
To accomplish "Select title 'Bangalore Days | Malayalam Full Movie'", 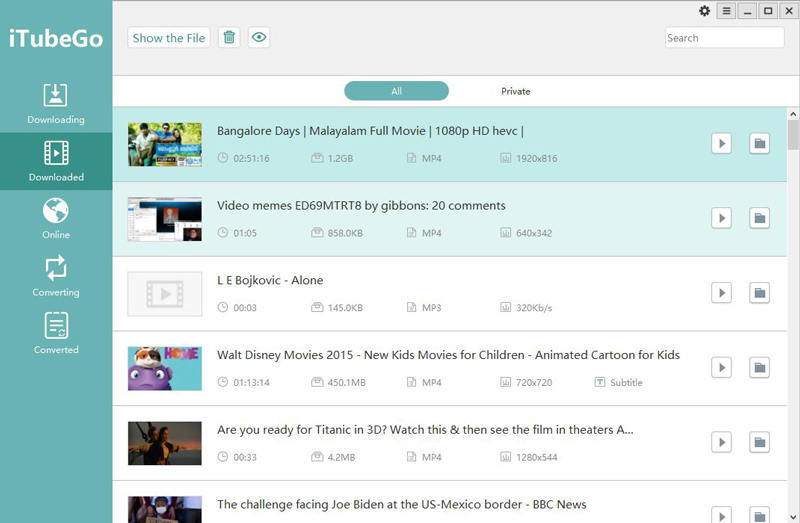I will tap(370, 131).
